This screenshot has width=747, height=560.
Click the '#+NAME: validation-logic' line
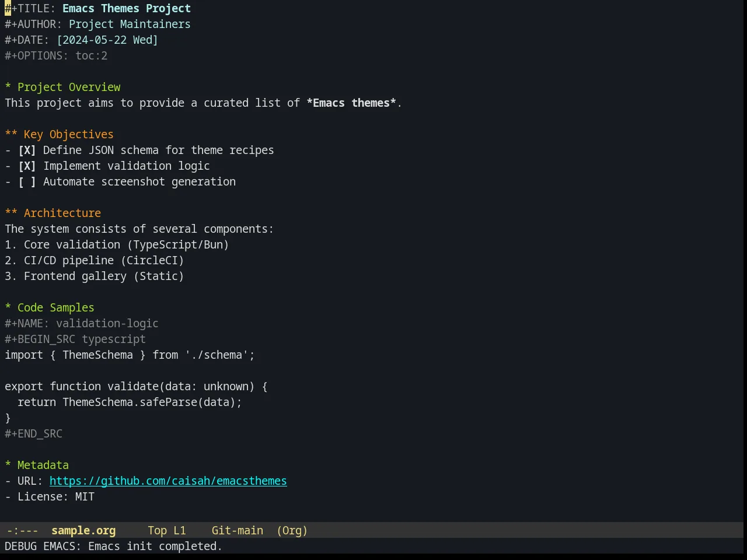(82, 324)
